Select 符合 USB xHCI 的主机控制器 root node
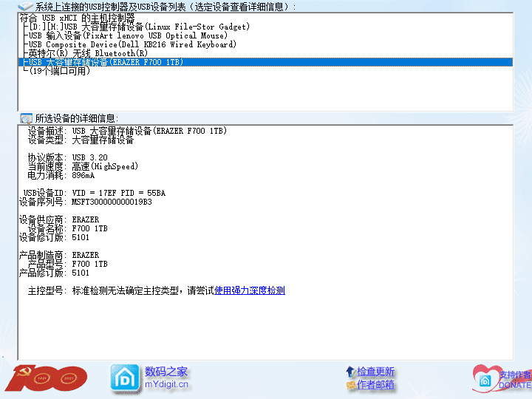The height and width of the screenshot is (399, 532). tap(77, 18)
